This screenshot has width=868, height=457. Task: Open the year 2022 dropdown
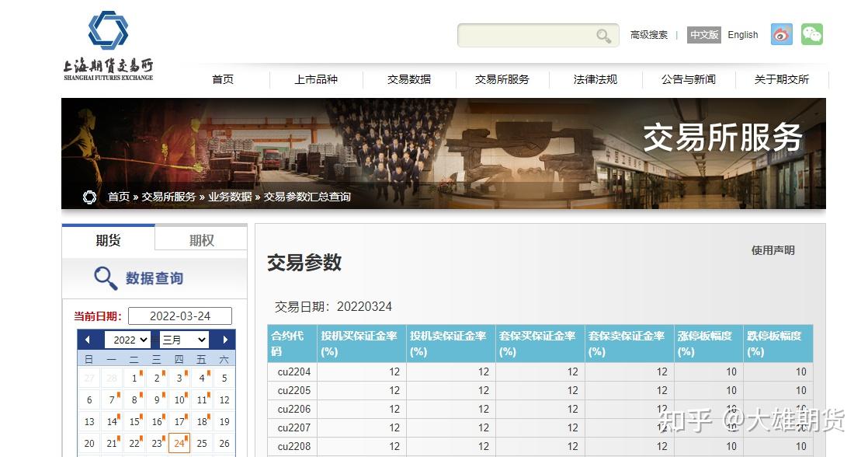coord(130,340)
